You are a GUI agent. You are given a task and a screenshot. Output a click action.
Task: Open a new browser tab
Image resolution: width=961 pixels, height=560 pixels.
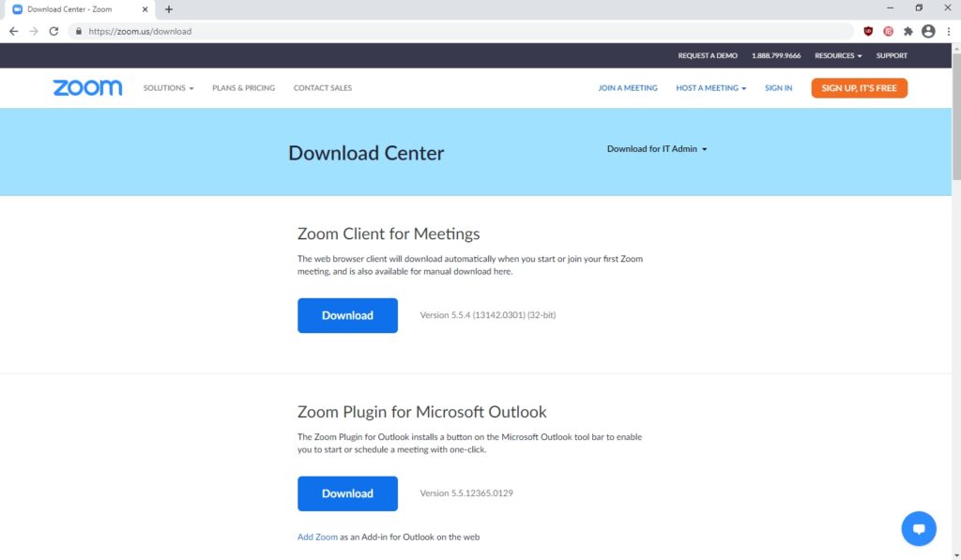(169, 9)
